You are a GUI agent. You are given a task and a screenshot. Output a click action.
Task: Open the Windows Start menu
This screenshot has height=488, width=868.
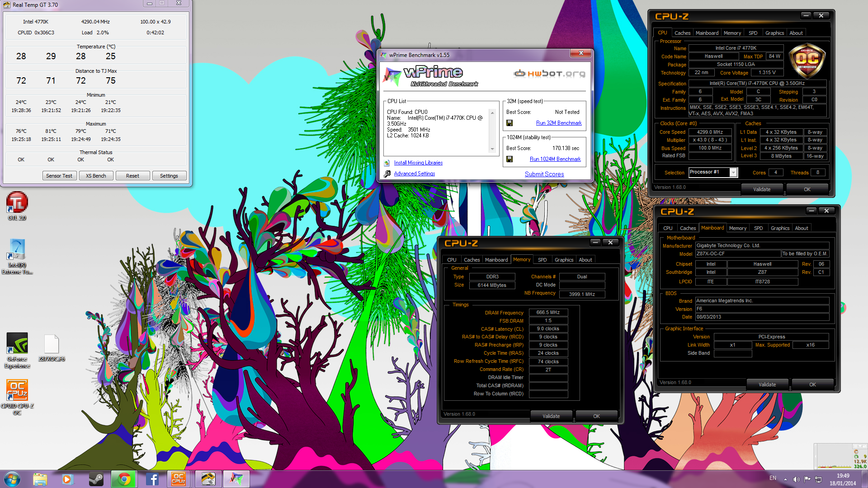[12, 479]
